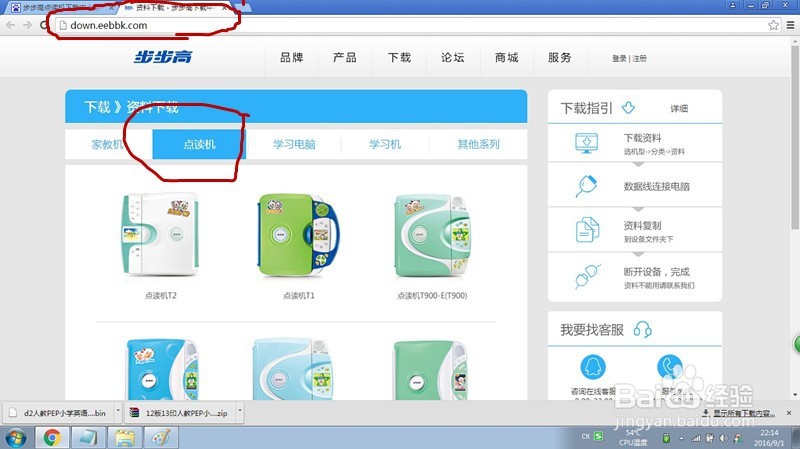Image resolution: width=800 pixels, height=449 pixels.
Task: Open 商城 navigation menu
Action: tap(507, 58)
